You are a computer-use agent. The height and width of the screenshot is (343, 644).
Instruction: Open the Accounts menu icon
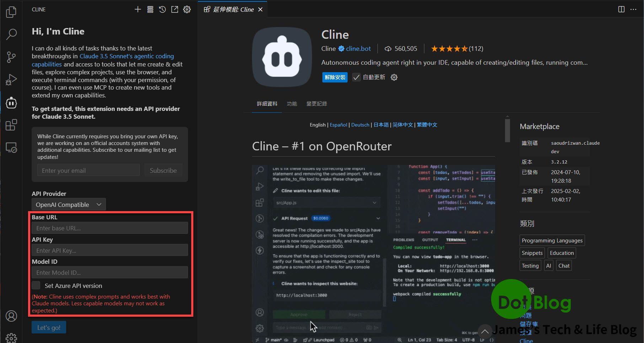[11, 316]
